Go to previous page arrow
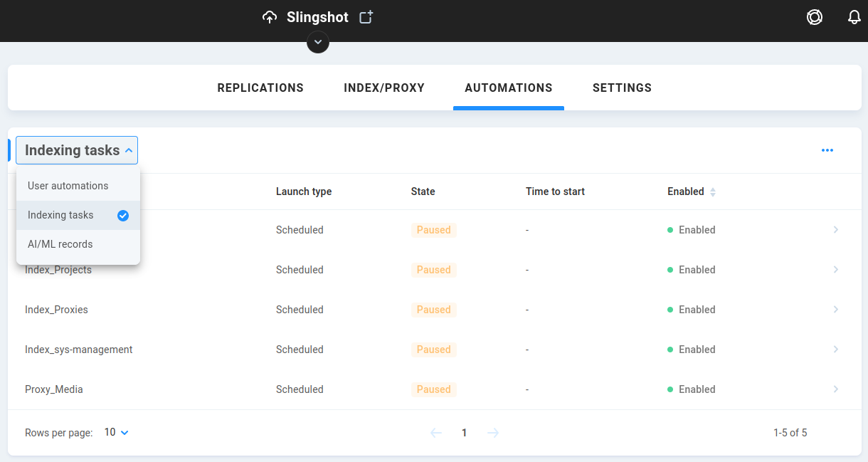The width and height of the screenshot is (868, 462). pos(436,433)
